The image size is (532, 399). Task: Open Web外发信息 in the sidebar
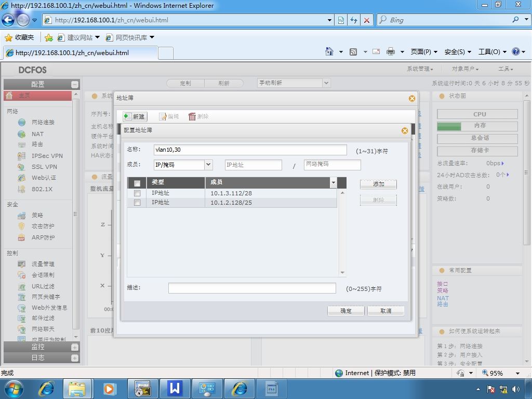(49, 308)
